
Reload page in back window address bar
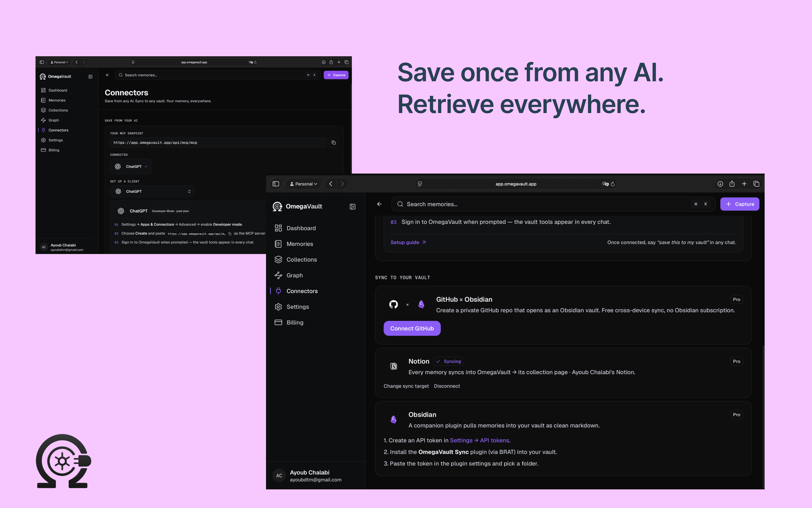(256, 62)
